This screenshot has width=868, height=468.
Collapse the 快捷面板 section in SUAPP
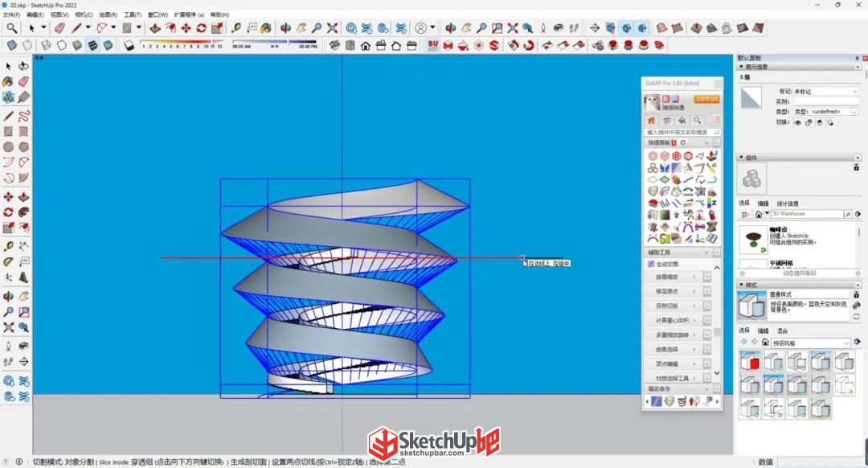706,143
